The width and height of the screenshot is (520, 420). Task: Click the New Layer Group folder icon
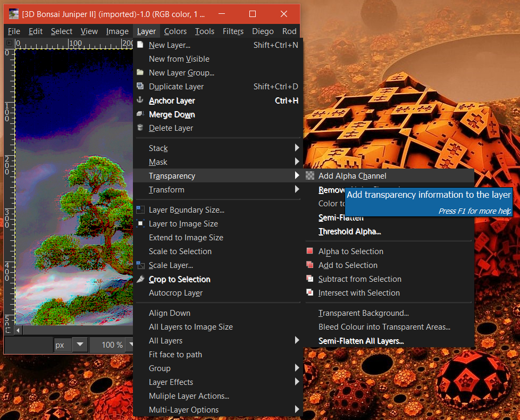(140, 72)
